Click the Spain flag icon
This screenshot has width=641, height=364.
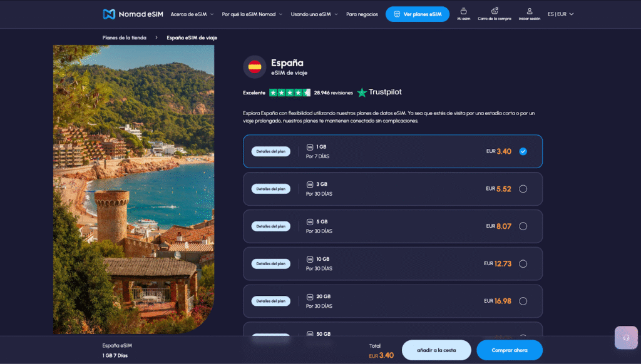click(255, 66)
